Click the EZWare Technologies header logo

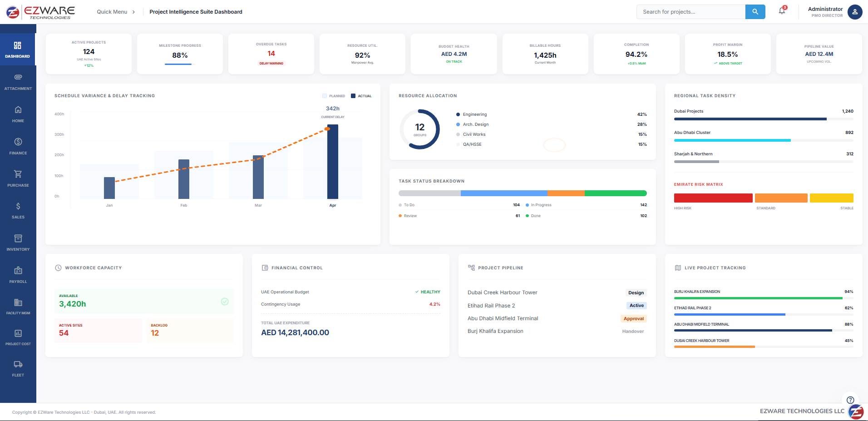[x=40, y=12]
